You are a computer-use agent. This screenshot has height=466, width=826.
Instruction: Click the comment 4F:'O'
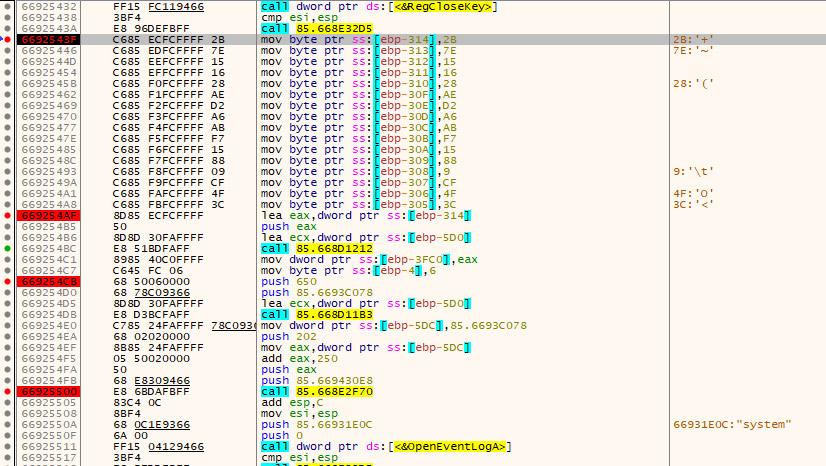pos(693,193)
